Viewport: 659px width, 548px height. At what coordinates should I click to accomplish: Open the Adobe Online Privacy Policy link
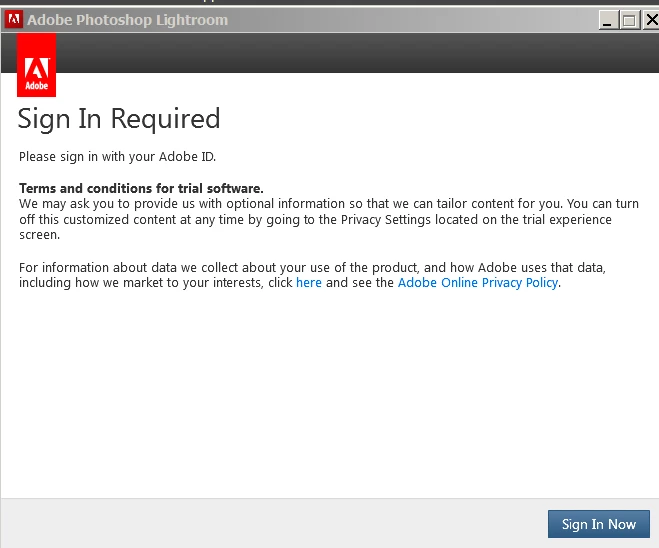pos(478,283)
